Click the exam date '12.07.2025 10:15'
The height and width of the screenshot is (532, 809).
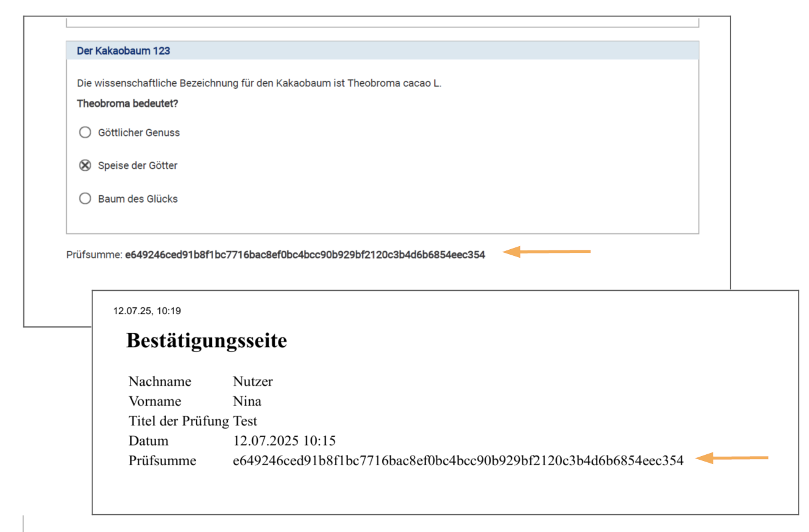(x=284, y=441)
